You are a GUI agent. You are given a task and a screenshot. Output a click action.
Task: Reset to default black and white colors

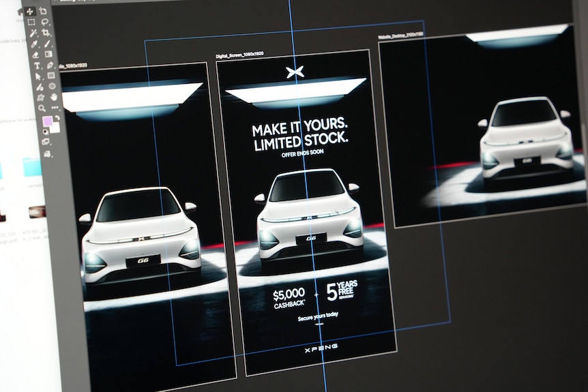(x=46, y=132)
